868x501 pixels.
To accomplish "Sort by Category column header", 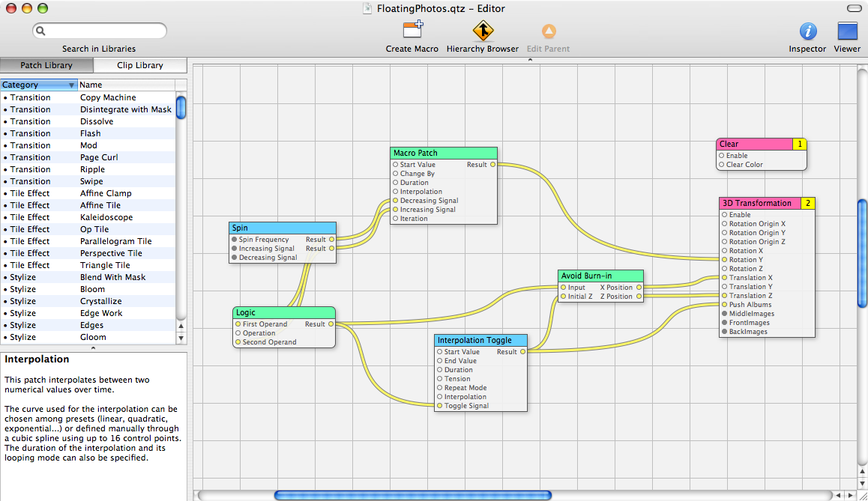I will 38,85.
